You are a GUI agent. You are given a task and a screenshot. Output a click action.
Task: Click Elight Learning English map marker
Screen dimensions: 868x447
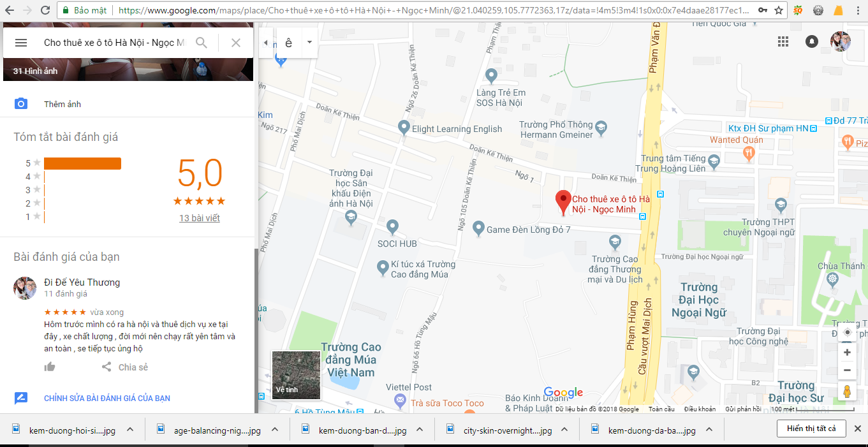(x=403, y=128)
